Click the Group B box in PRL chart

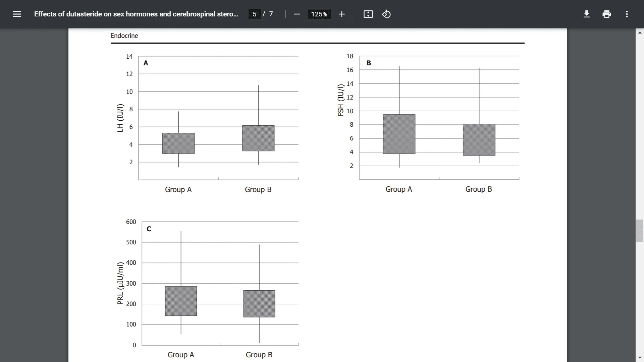(x=259, y=304)
